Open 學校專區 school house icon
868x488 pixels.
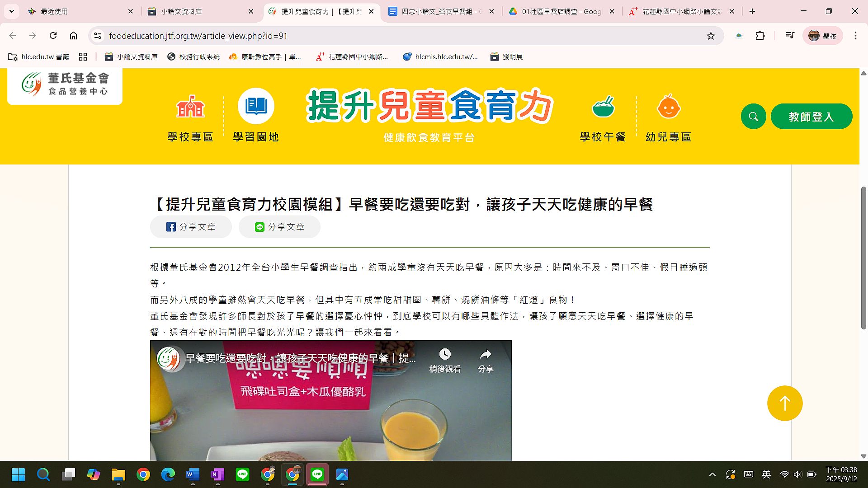(x=190, y=107)
